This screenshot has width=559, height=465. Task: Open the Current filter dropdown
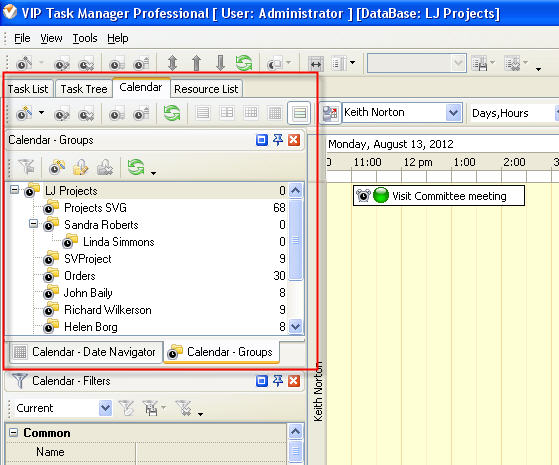105,408
